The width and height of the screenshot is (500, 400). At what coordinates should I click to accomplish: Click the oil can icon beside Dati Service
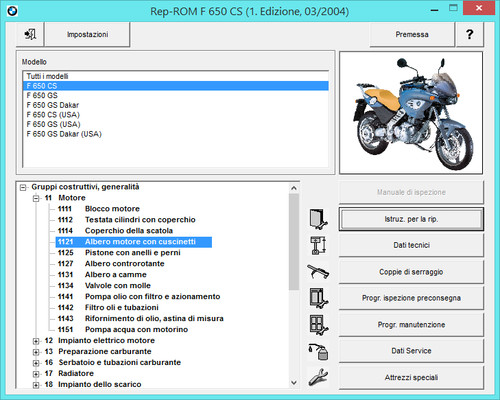pyautogui.click(x=318, y=351)
